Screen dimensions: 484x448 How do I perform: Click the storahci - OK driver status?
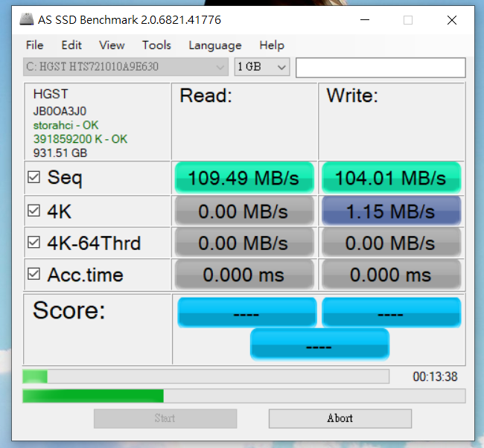[66, 125]
